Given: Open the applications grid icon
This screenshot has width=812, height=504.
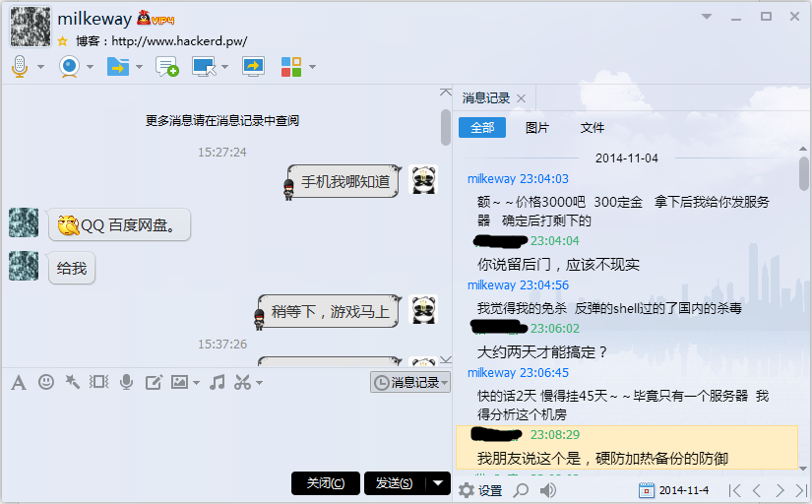Looking at the screenshot, I should coord(291,67).
